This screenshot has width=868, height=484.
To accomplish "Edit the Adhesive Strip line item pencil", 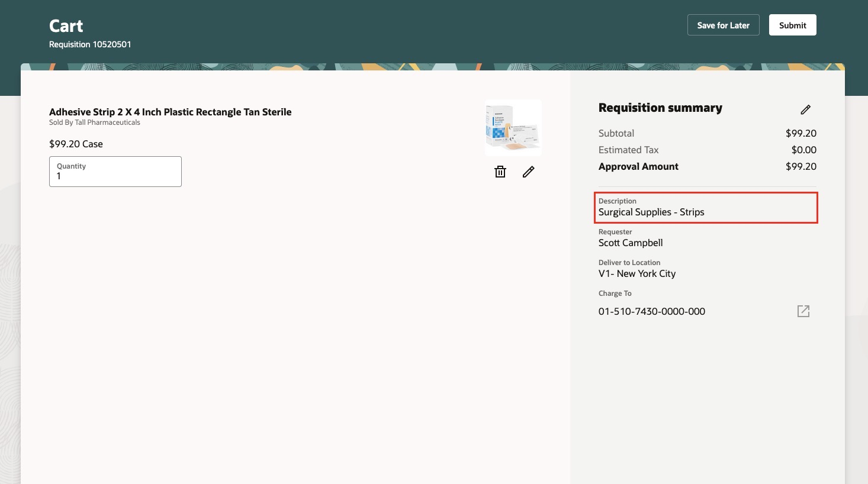I will [529, 172].
